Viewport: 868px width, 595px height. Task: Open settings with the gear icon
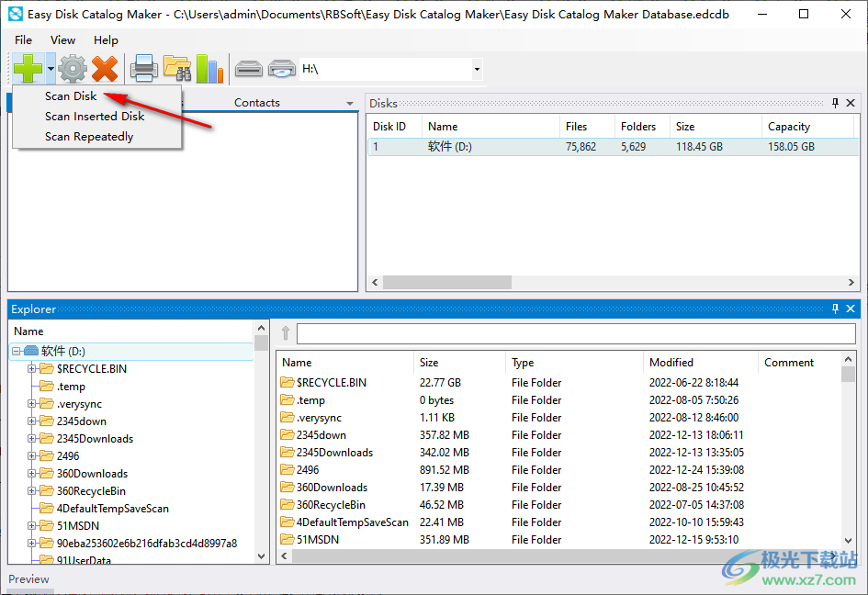coord(73,69)
